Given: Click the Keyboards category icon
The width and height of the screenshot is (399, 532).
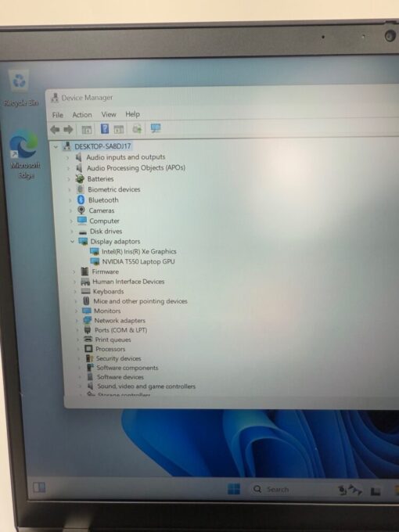Looking at the screenshot, I should pos(86,291).
